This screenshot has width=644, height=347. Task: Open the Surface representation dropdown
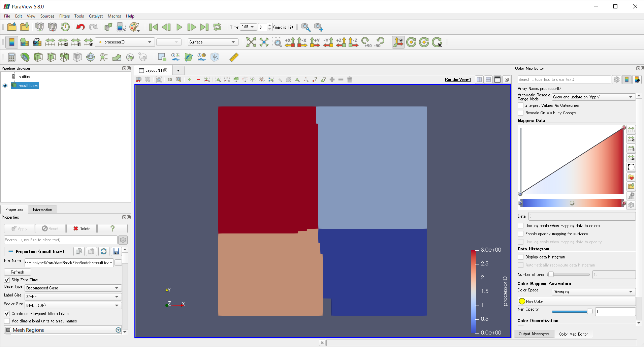coord(213,42)
